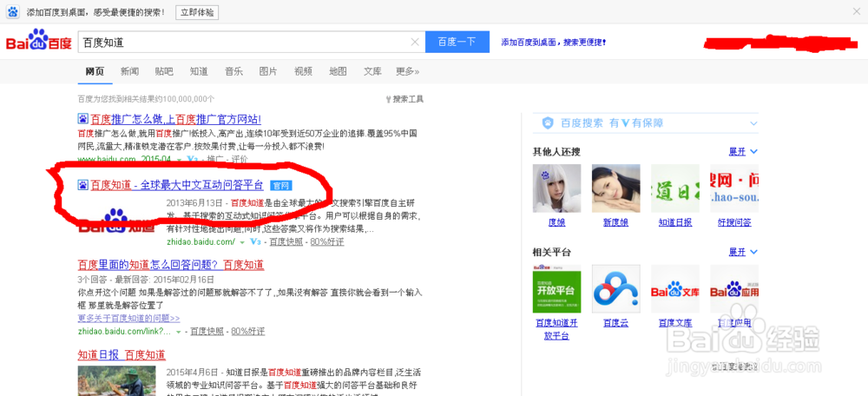Open result 知道日报_百度知道

pyautogui.click(x=122, y=354)
